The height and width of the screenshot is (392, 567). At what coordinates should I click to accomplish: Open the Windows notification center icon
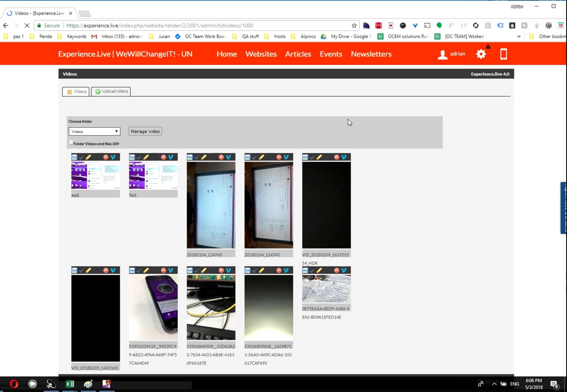(554, 384)
